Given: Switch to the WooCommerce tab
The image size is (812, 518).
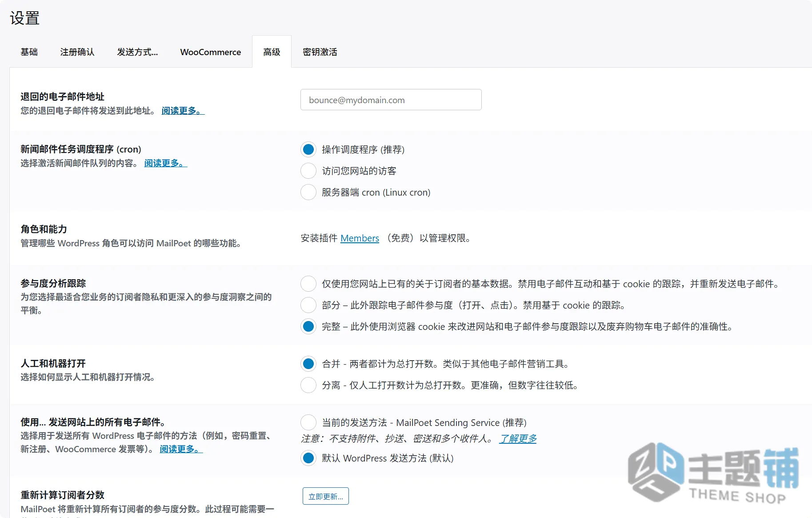Looking at the screenshot, I should 211,52.
